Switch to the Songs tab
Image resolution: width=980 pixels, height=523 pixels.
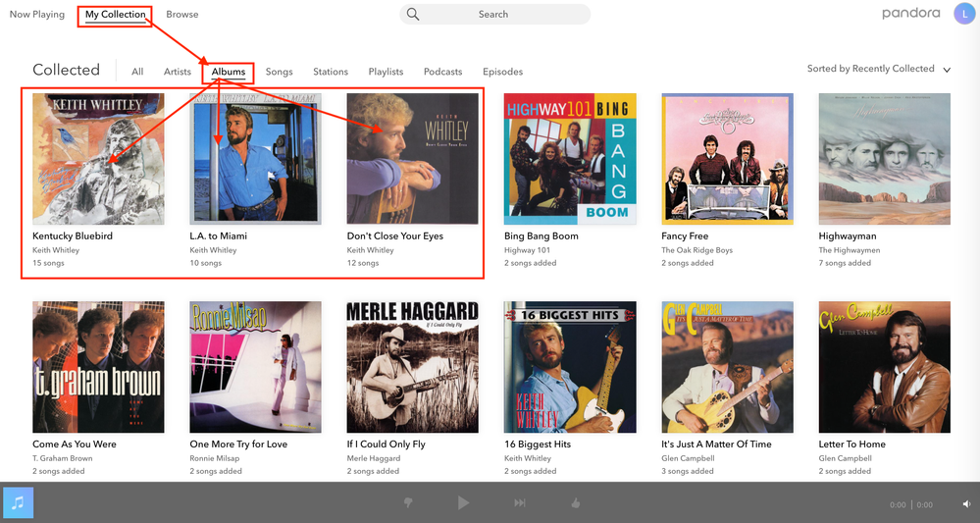[x=279, y=72]
